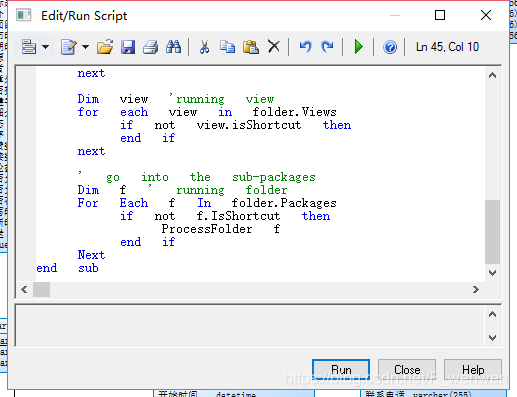Delete selection with the X toolbar icon
The width and height of the screenshot is (517, 397).
pos(274,47)
